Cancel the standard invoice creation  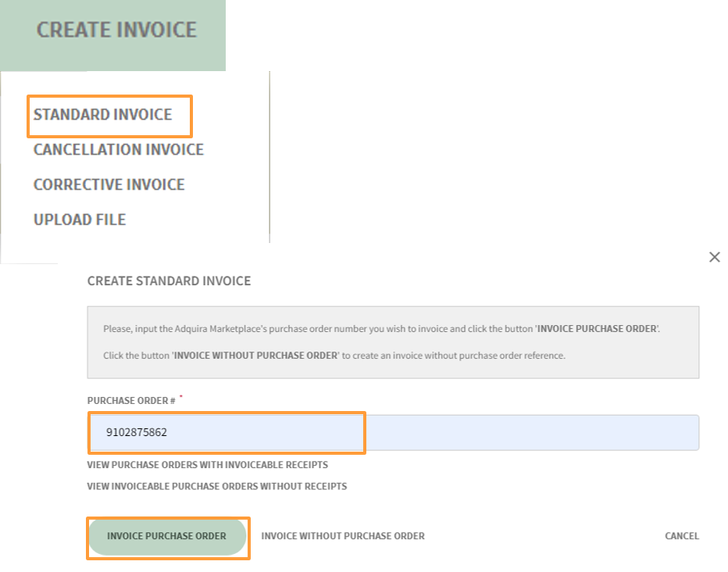(x=681, y=536)
